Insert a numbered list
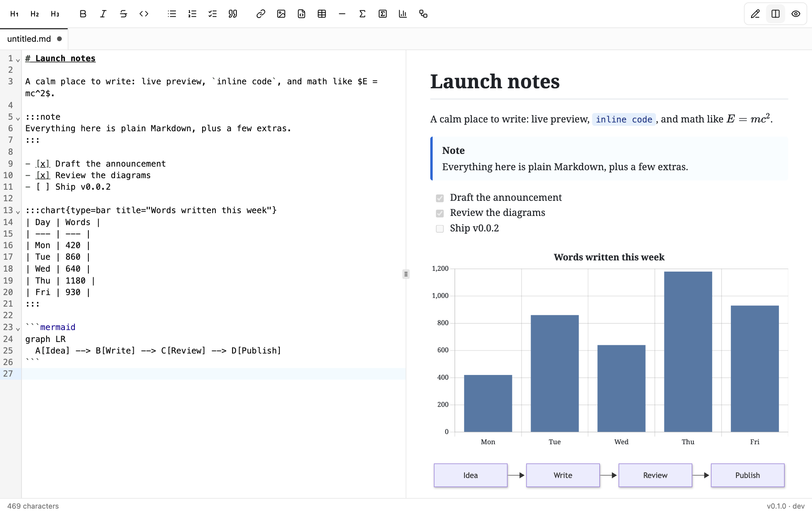 point(192,14)
